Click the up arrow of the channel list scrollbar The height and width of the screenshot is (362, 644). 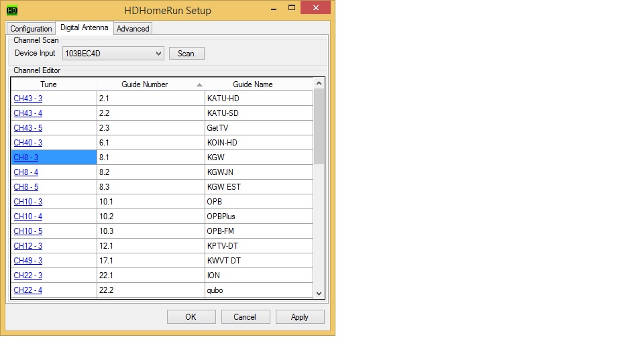point(319,83)
